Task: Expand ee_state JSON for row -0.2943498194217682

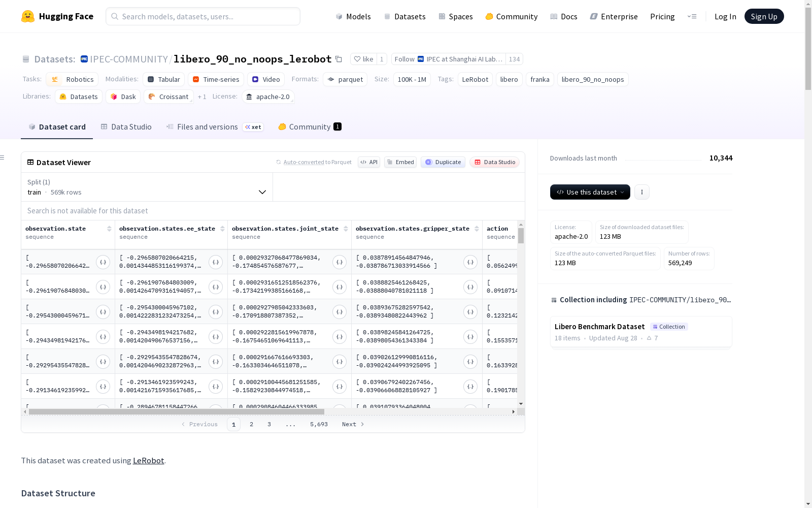Action: click(x=216, y=337)
